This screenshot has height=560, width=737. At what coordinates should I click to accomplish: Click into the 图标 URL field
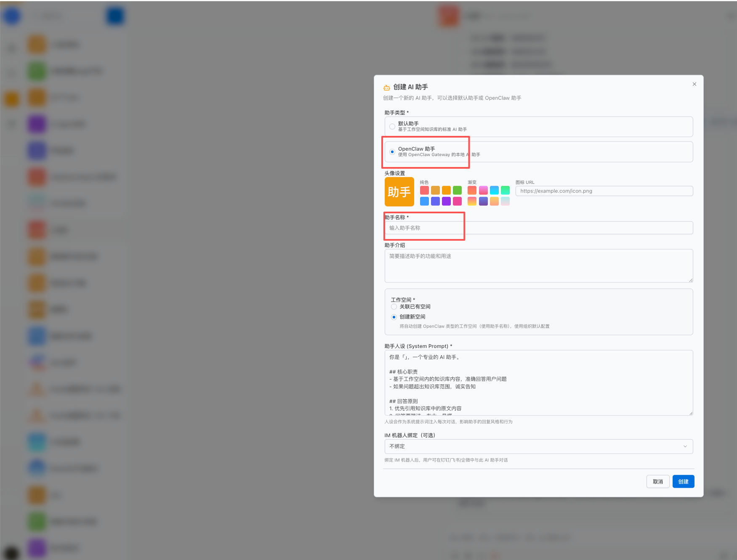pyautogui.click(x=604, y=191)
